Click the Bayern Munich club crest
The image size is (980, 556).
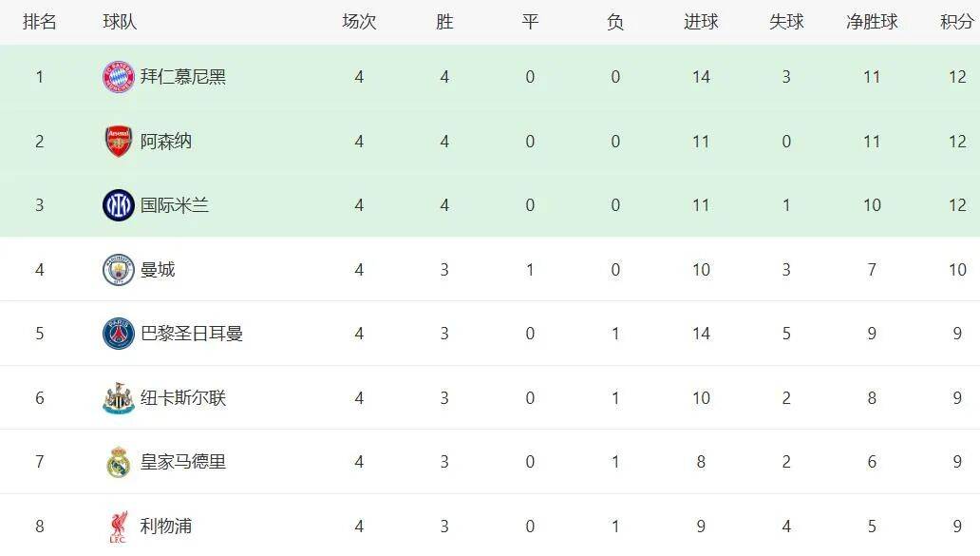[119, 77]
